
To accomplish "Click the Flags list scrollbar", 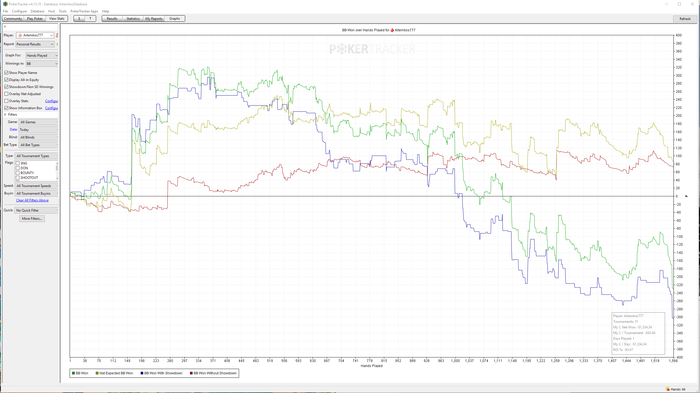I will (x=57, y=171).
